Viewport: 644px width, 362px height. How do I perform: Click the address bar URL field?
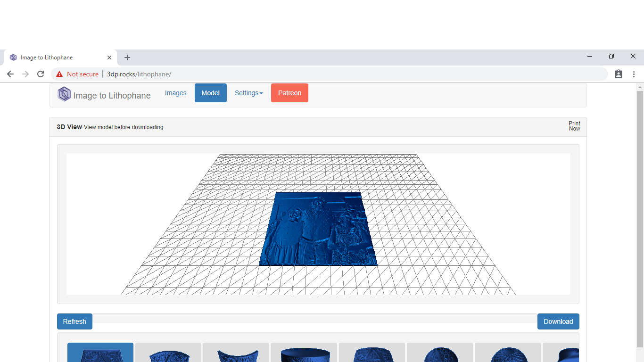click(x=330, y=74)
